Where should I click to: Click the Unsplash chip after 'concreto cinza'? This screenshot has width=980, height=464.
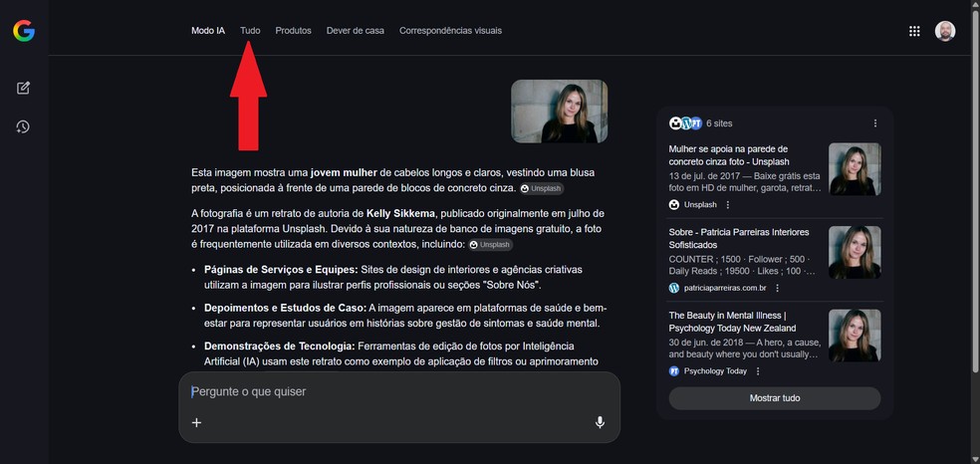click(542, 188)
